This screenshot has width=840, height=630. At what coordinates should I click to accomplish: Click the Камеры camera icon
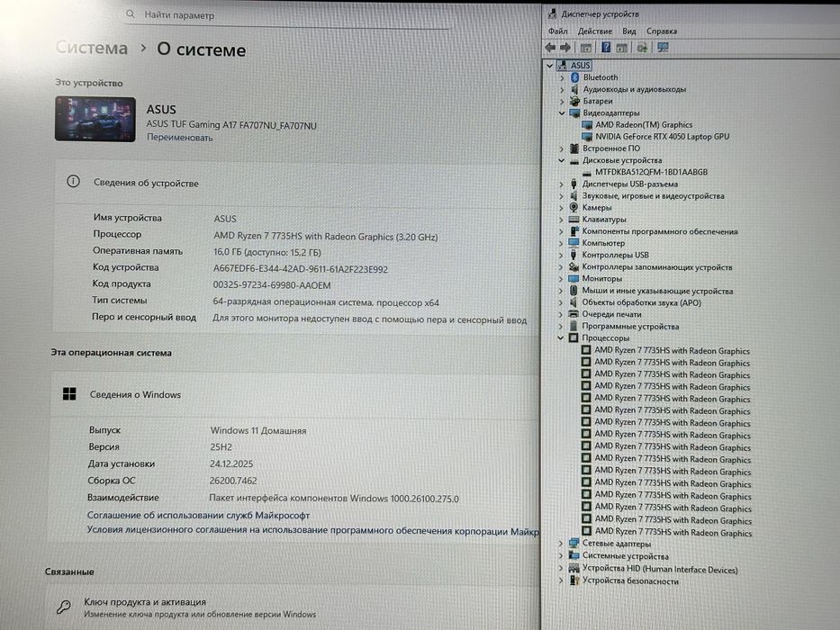574,207
